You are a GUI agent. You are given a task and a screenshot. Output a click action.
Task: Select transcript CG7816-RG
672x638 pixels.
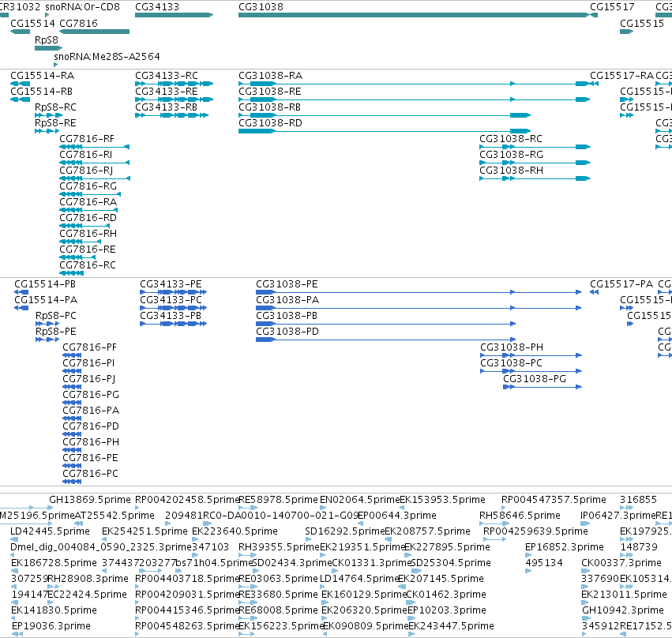click(x=88, y=186)
